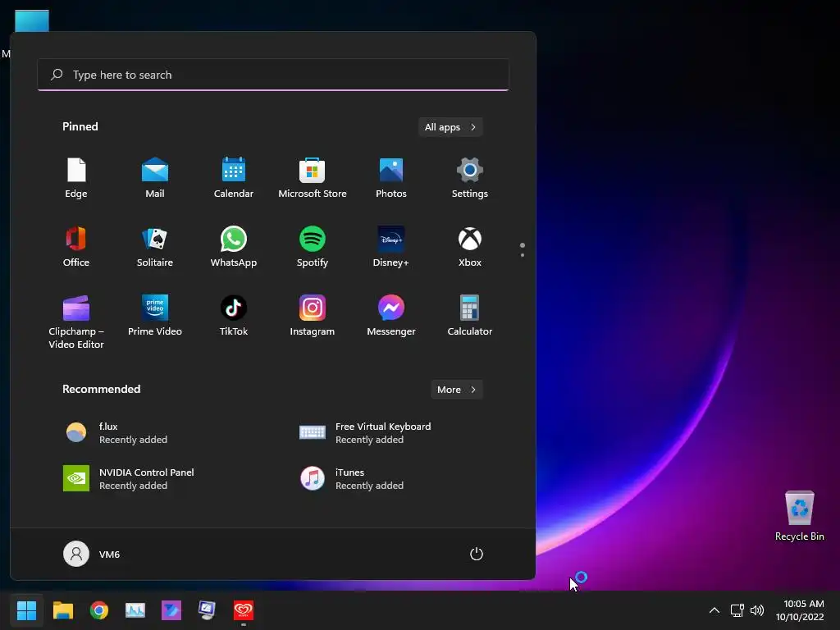Open network status tray icon
This screenshot has width=840, height=630.
point(737,610)
